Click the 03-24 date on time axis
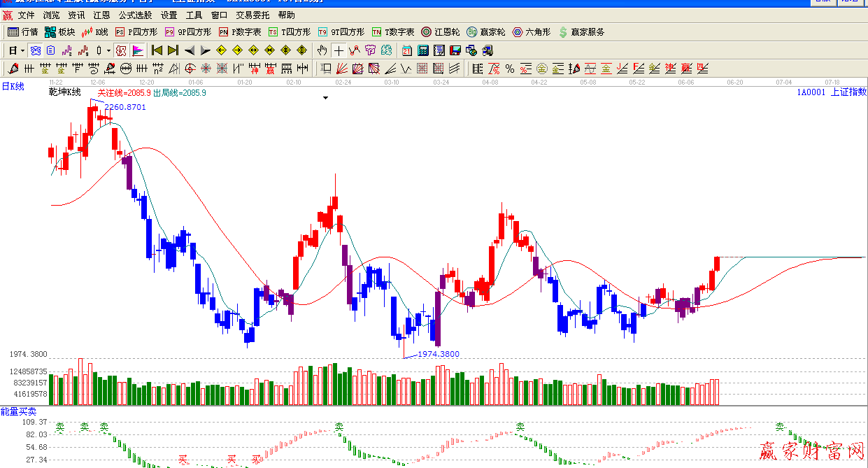The width and height of the screenshot is (868, 468). (x=441, y=83)
